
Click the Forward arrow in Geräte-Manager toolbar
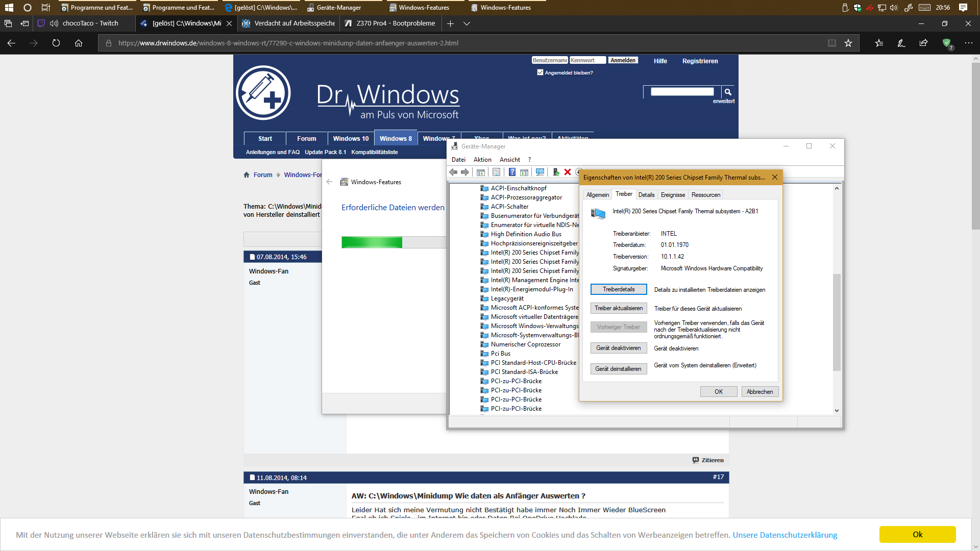[465, 172]
